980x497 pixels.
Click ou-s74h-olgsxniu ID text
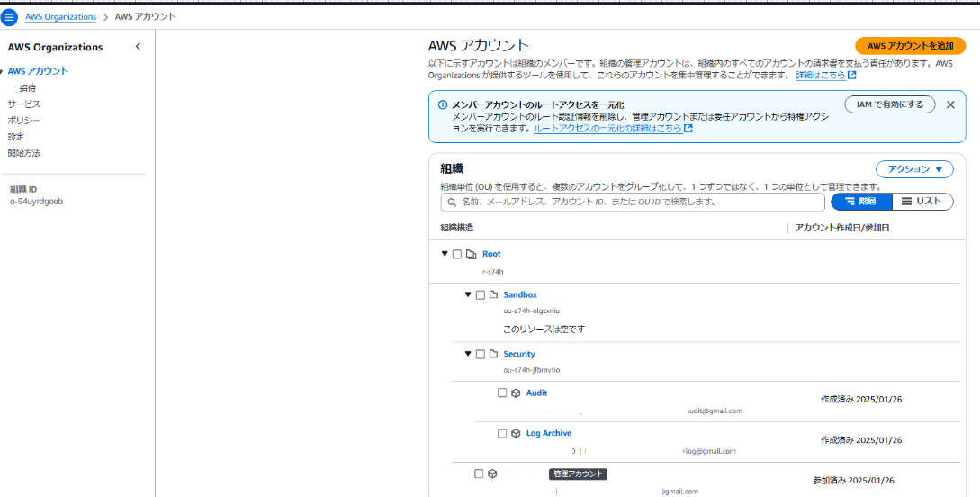point(532,311)
